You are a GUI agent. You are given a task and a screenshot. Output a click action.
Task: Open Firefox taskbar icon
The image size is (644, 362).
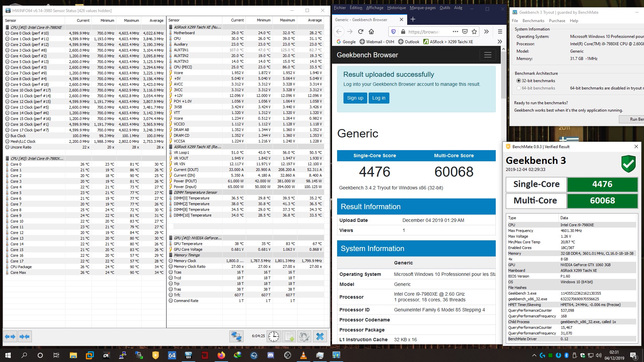point(221,355)
